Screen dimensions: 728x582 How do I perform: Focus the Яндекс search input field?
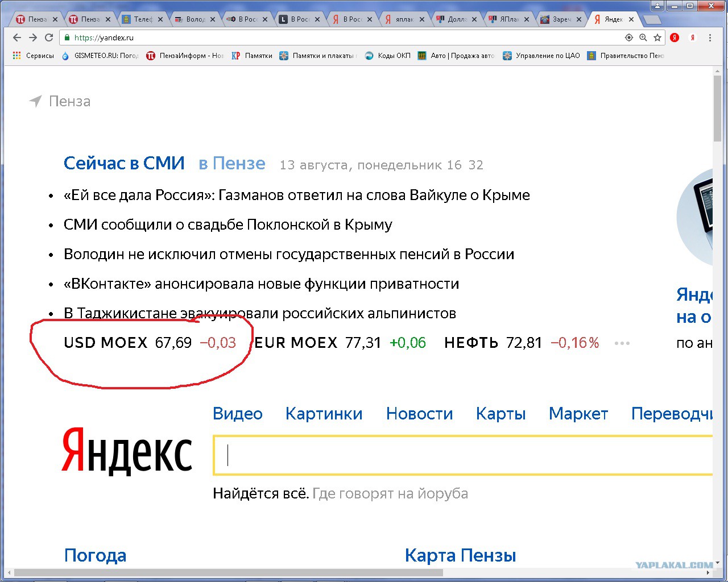[x=463, y=455]
